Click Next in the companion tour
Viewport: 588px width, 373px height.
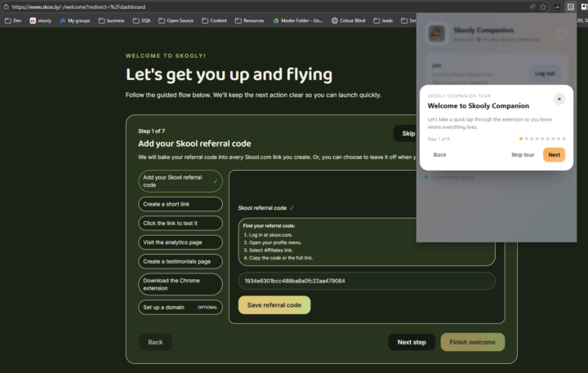(x=554, y=154)
